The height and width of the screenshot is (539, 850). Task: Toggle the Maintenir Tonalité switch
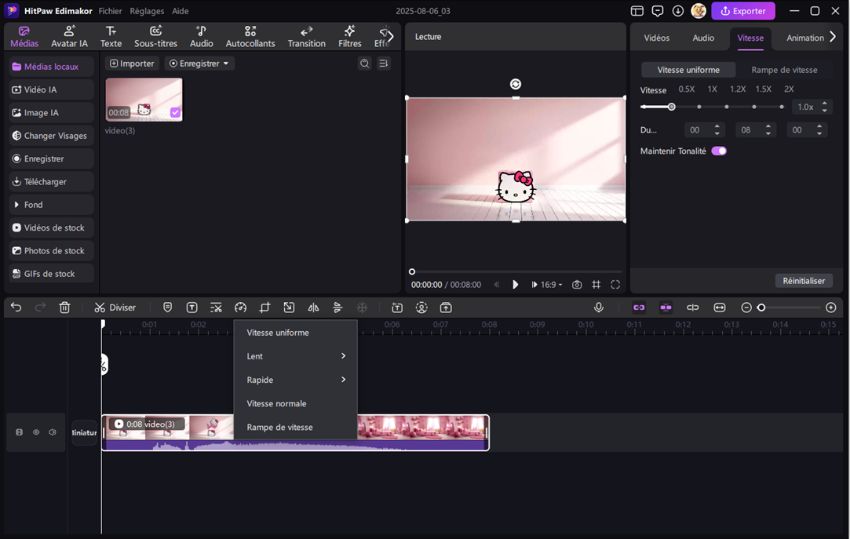click(719, 151)
